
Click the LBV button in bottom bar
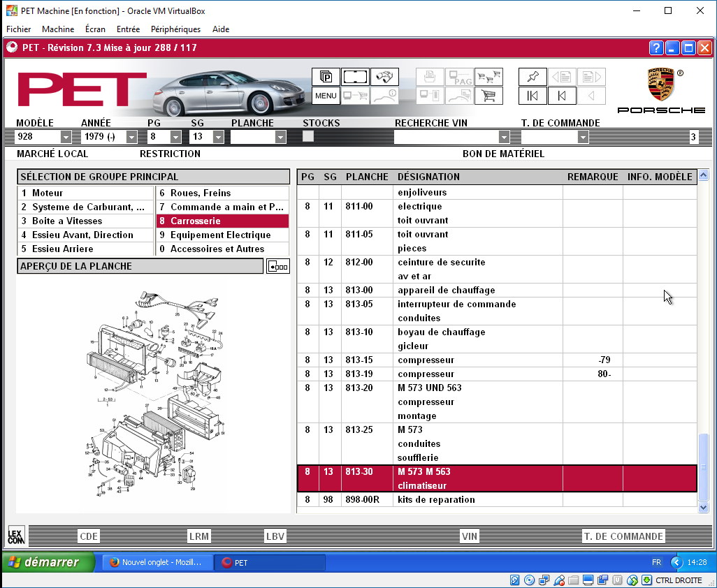(275, 536)
